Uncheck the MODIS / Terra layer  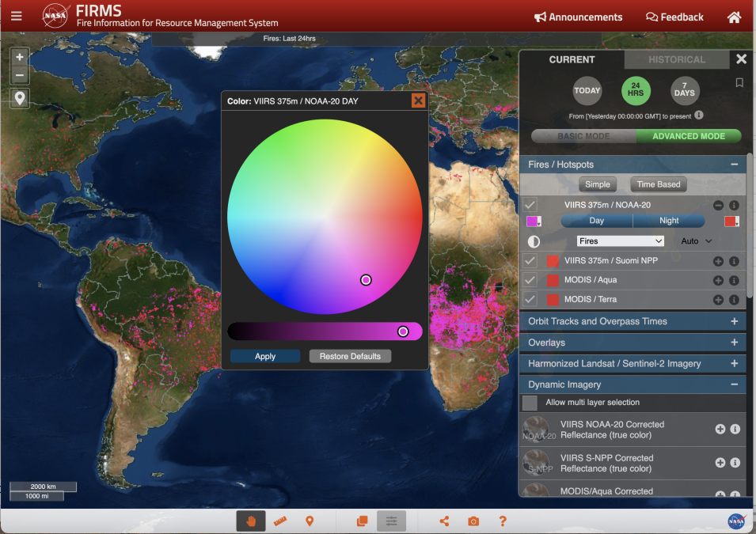530,299
